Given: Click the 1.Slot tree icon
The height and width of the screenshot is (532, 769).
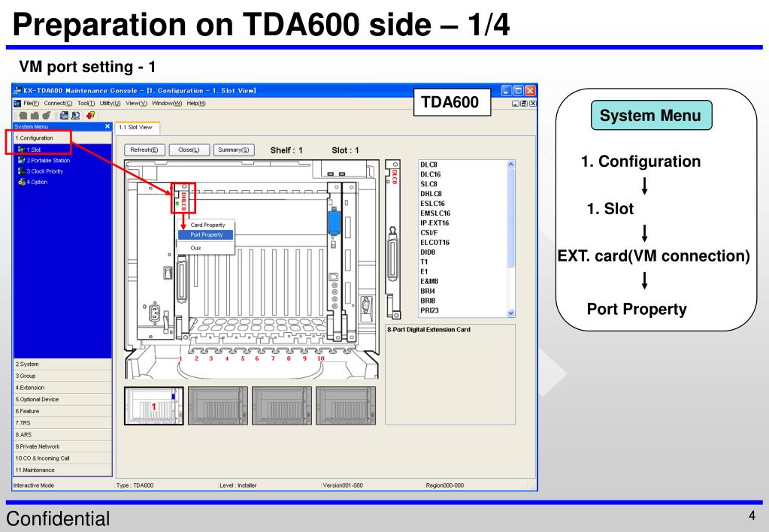Looking at the screenshot, I should tap(21, 149).
